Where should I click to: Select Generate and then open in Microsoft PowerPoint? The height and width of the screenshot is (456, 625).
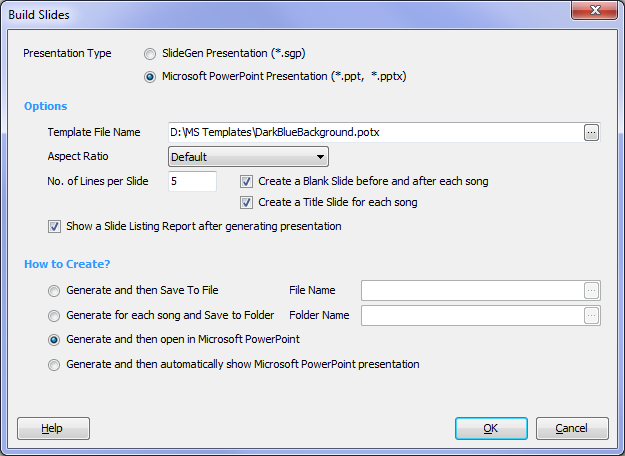point(54,340)
